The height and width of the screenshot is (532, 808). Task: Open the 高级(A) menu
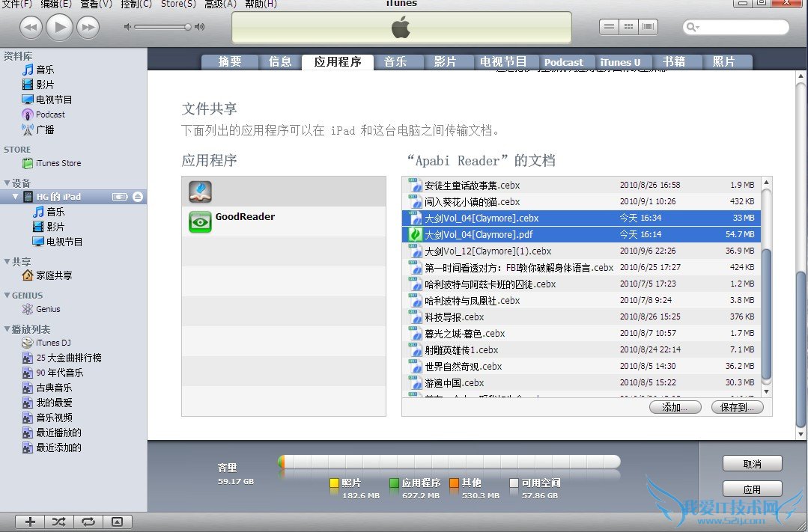click(x=220, y=4)
